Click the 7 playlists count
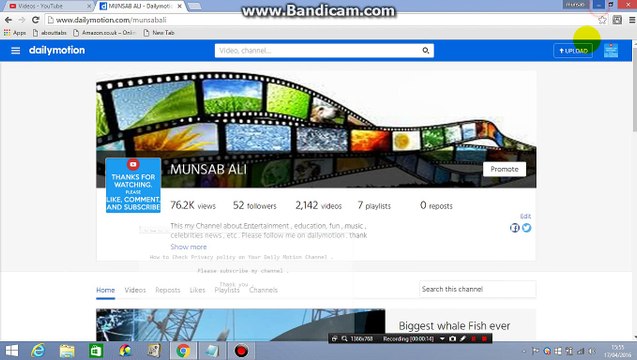Screen dimensions: 637x360 [x=374, y=206]
